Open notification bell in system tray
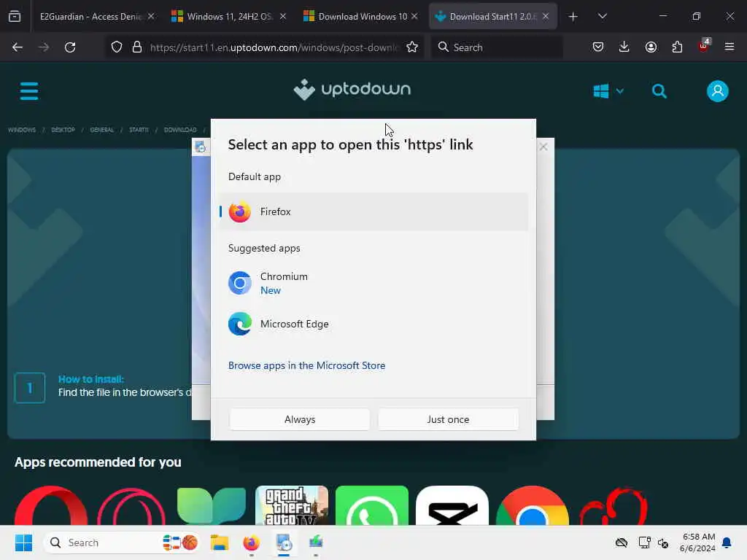Viewport: 747px width, 560px height. (727, 542)
